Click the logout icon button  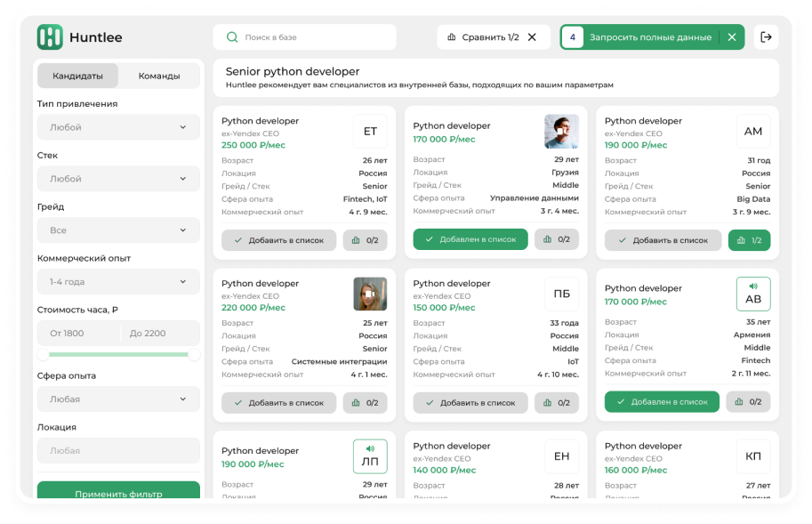pos(766,37)
